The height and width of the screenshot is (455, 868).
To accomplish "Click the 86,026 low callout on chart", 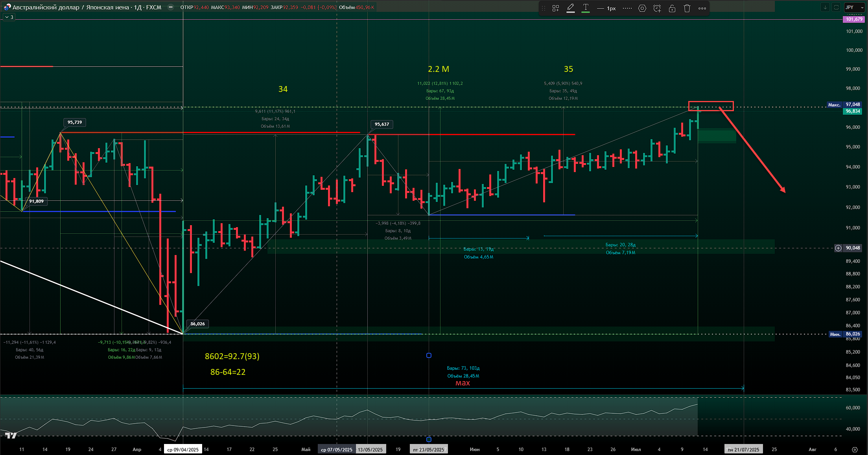I will tap(197, 324).
